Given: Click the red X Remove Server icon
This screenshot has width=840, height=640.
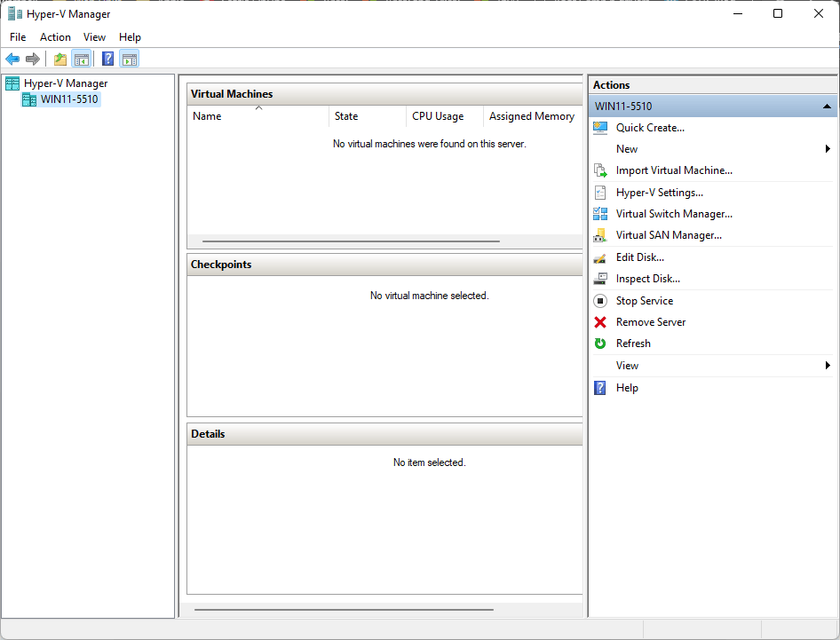Looking at the screenshot, I should [600, 322].
